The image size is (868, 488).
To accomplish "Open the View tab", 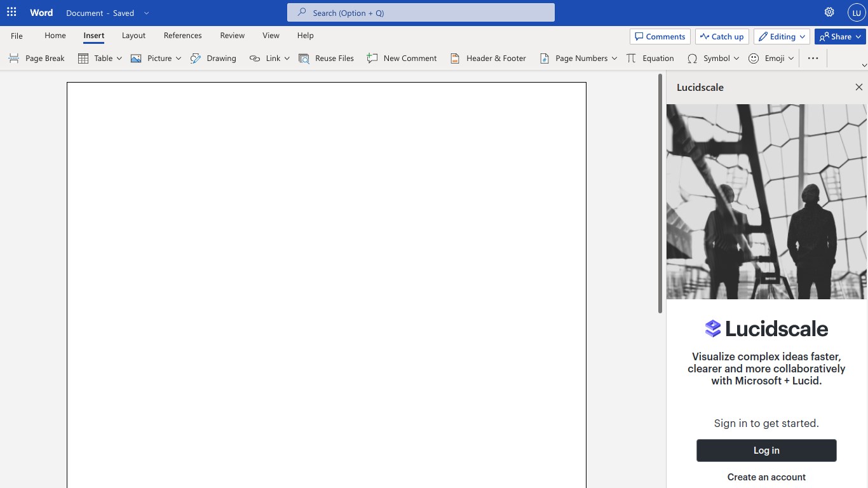I will (x=271, y=36).
